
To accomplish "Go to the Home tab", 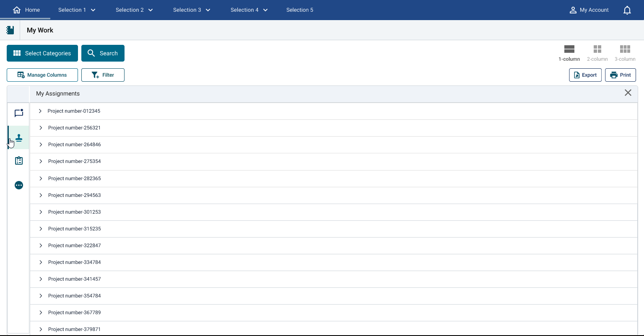I will [x=26, y=10].
